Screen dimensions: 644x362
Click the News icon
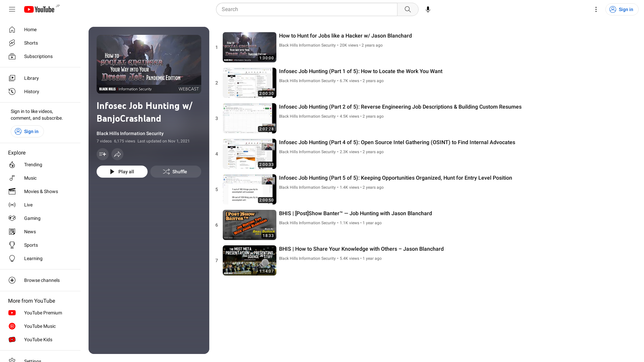(x=12, y=232)
